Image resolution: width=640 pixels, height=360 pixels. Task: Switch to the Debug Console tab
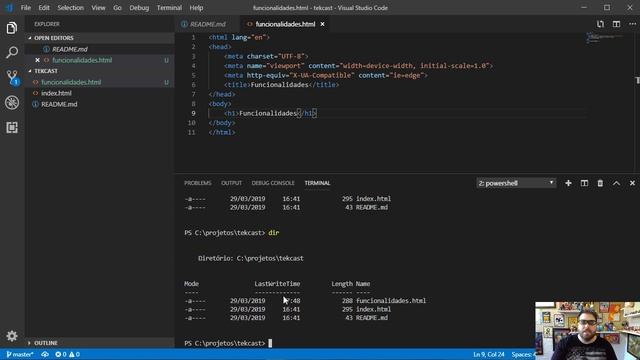pyautogui.click(x=273, y=183)
